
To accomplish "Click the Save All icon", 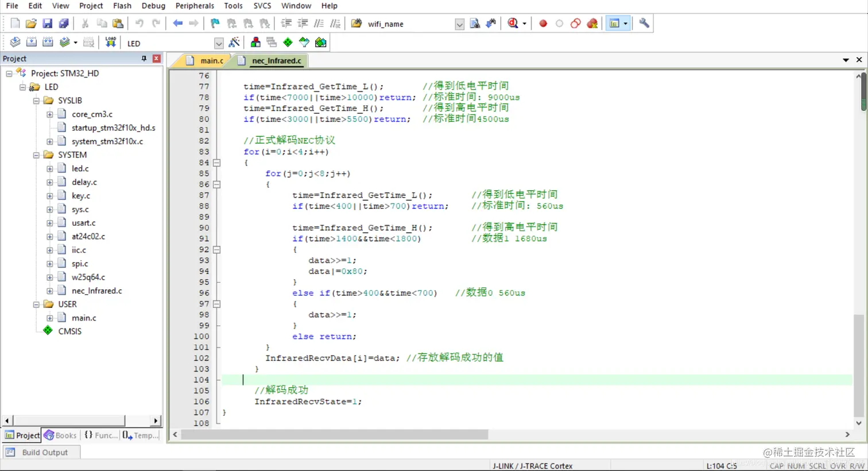I will (x=64, y=24).
